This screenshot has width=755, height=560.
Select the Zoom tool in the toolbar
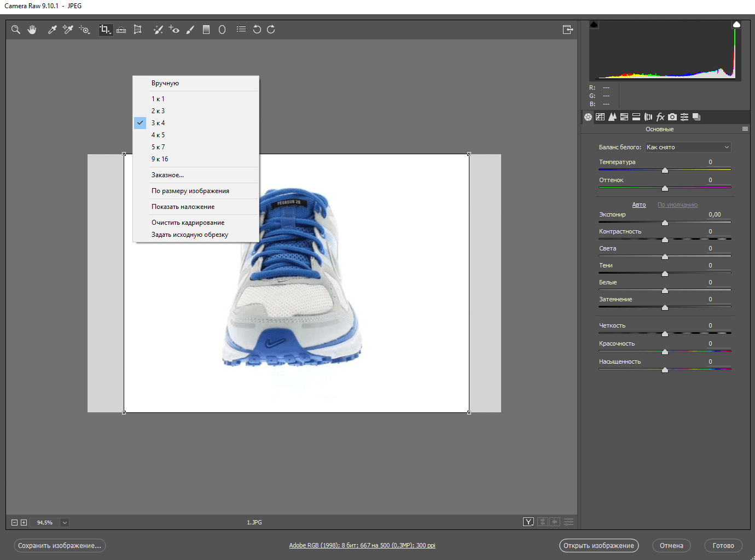[16, 30]
